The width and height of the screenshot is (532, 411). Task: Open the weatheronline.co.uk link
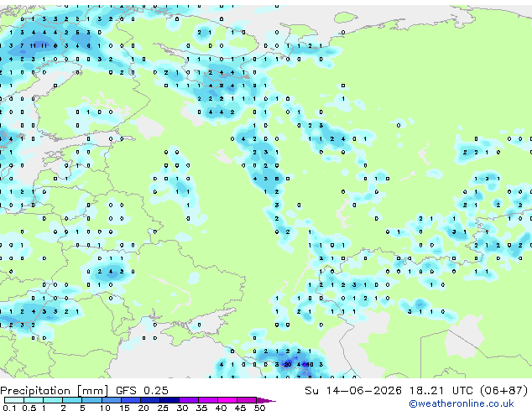click(462, 403)
